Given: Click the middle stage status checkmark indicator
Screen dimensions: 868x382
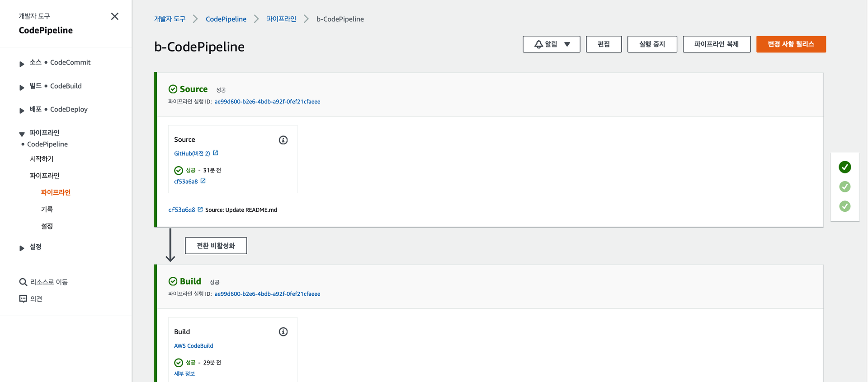Looking at the screenshot, I should click(844, 186).
